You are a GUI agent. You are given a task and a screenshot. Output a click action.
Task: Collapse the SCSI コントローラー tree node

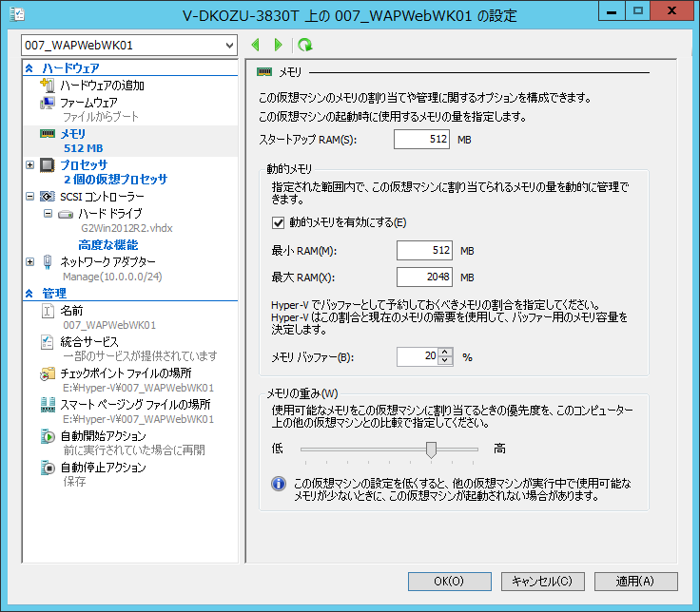tap(29, 197)
